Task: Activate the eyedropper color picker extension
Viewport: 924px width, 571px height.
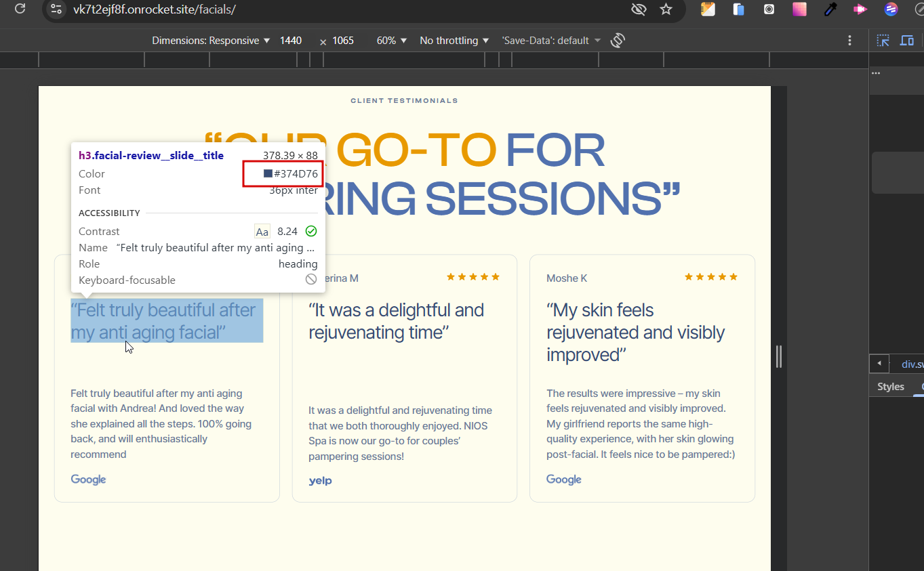Action: point(830,9)
